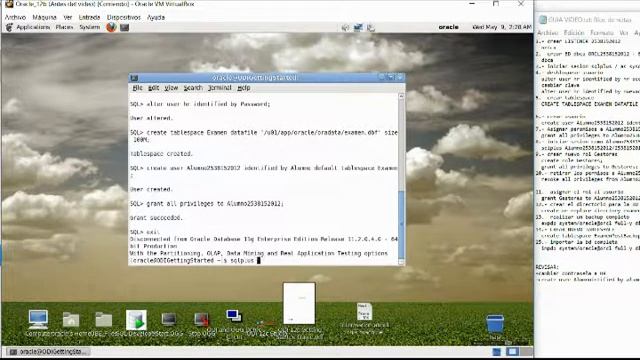This screenshot has height=360, width=640.
Task: Launch terminal from the GNOME panel launcher
Action: [x=124, y=27]
